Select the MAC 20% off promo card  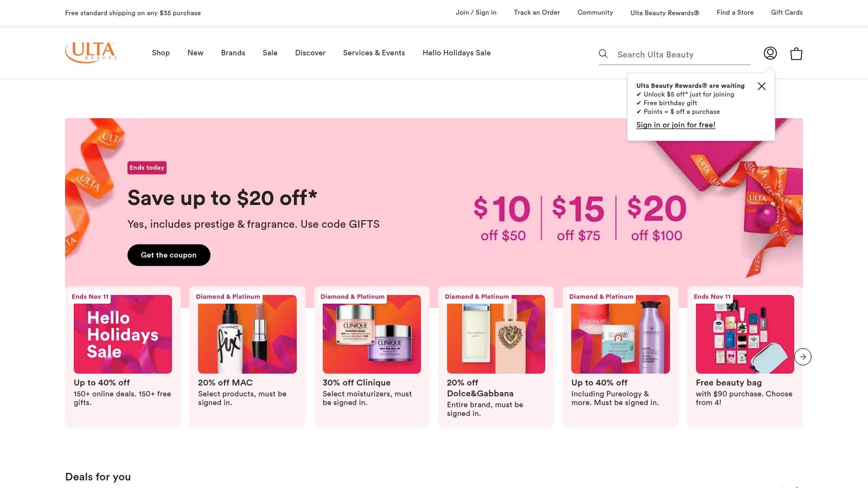point(247,334)
